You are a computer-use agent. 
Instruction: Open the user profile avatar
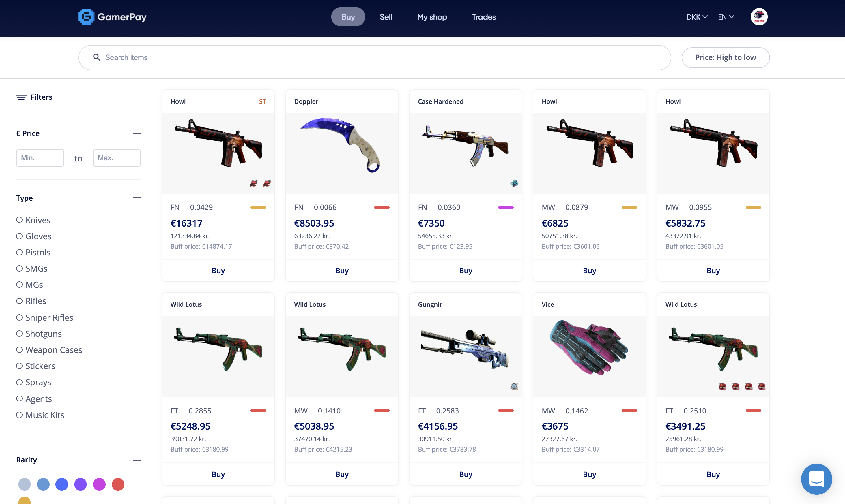[759, 17]
